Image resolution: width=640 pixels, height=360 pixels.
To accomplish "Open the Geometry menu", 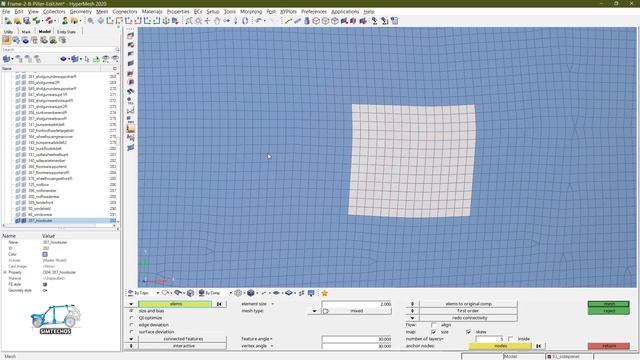I will click(x=80, y=12).
